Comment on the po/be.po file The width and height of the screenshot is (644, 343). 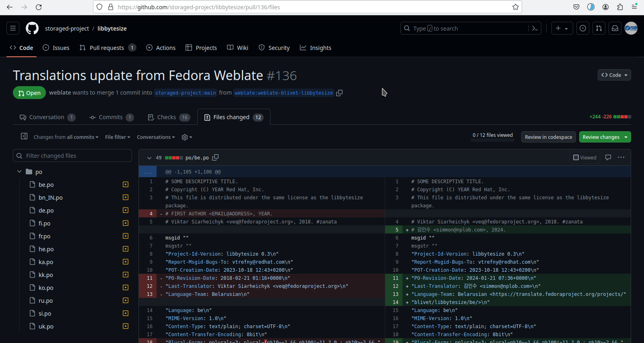(x=608, y=157)
